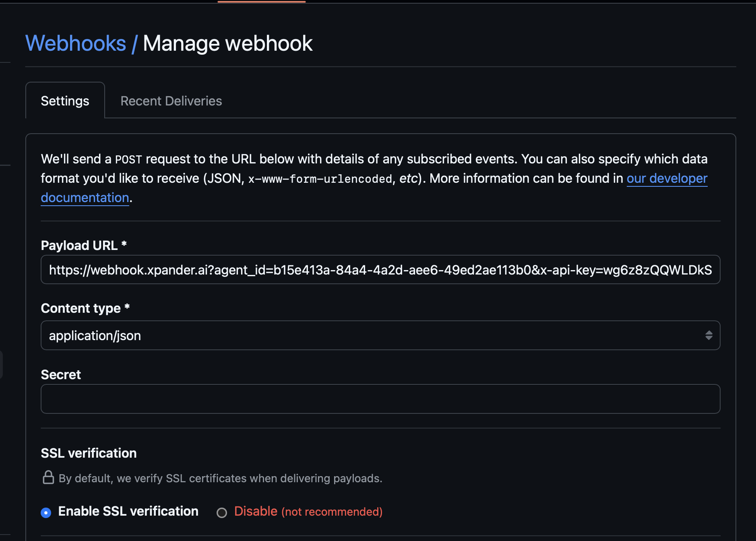The height and width of the screenshot is (541, 756).
Task: Expand the application/json combo box
Action: (380, 335)
